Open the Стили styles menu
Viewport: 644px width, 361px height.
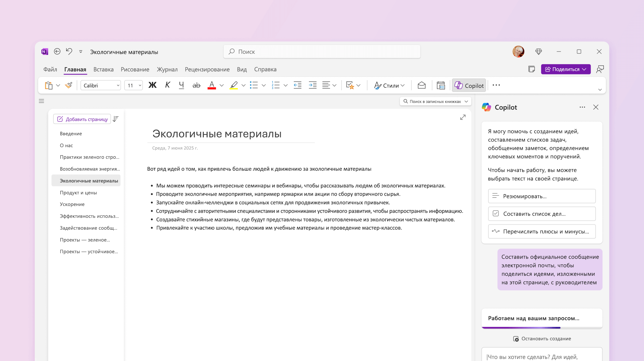[x=389, y=85]
